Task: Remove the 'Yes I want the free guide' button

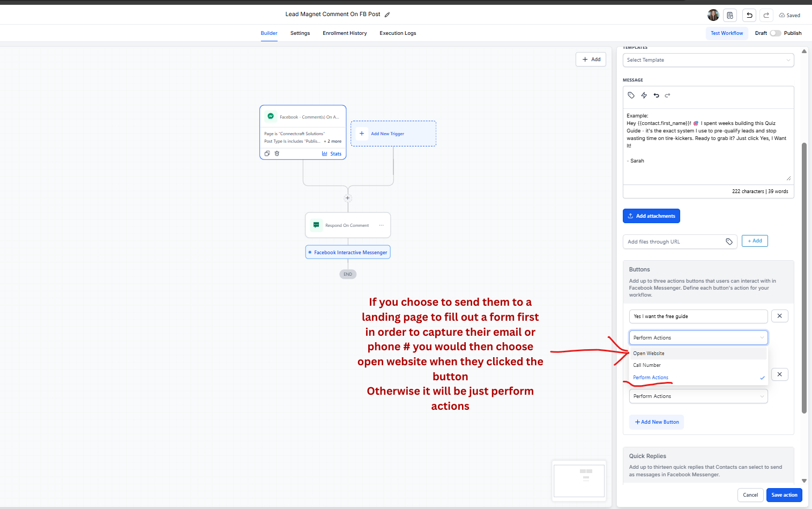Action: click(779, 316)
